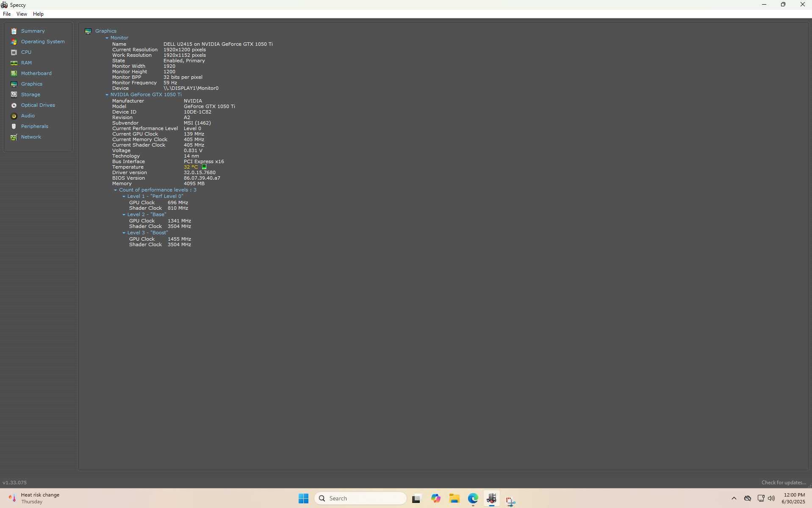The image size is (812, 508).
Task: Click the Optical Drives disc icon
Action: coord(14,105)
